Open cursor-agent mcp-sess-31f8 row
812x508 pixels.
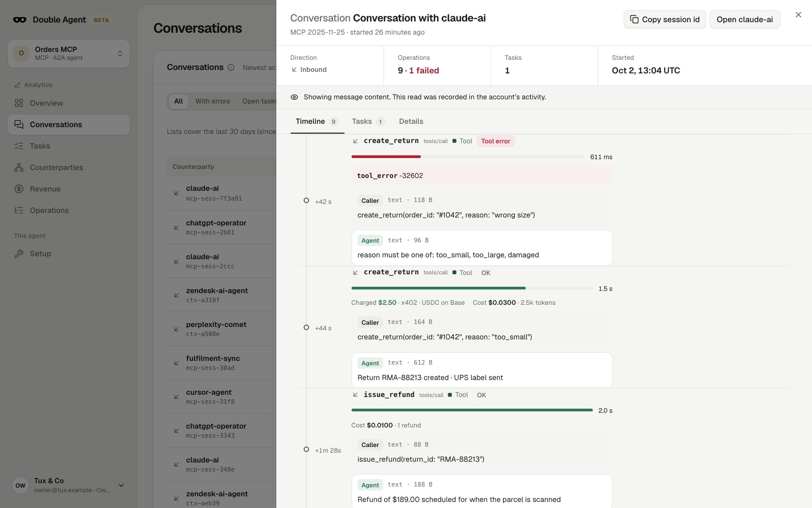click(222, 397)
